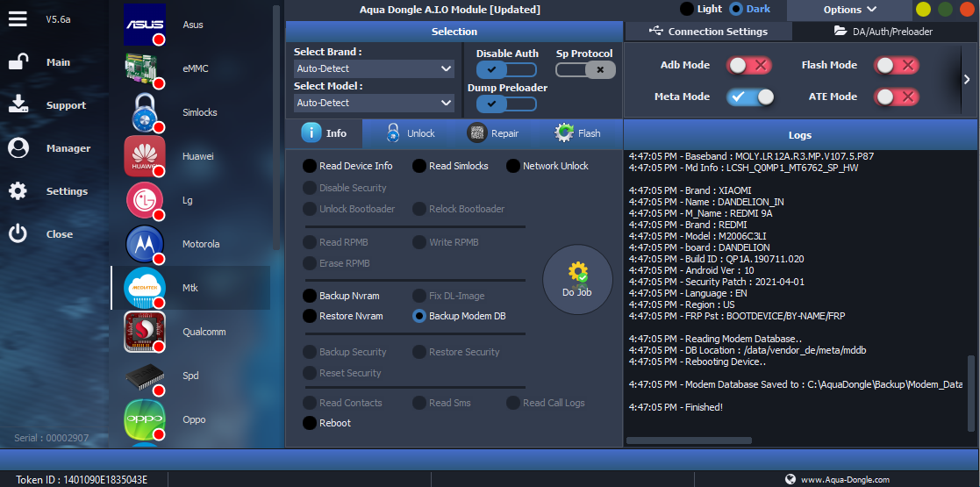The width and height of the screenshot is (980, 487).
Task: Click the globe icon near website link
Action: pyautogui.click(x=790, y=479)
